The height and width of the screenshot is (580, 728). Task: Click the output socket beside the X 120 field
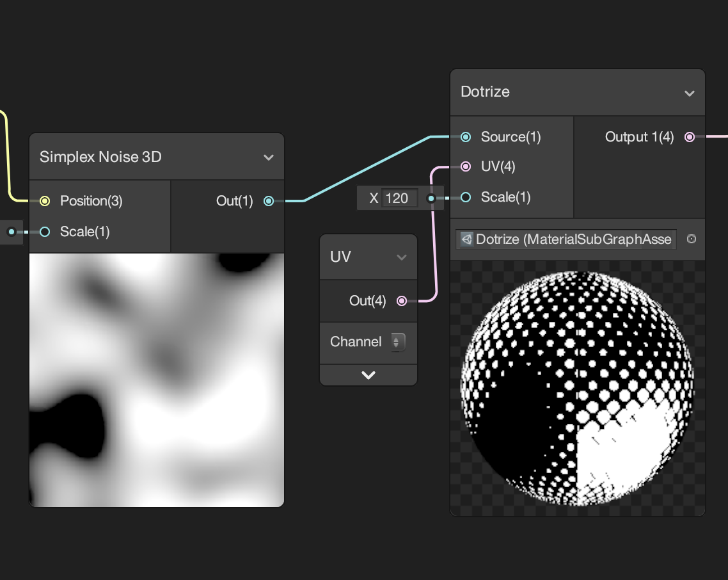coord(432,198)
